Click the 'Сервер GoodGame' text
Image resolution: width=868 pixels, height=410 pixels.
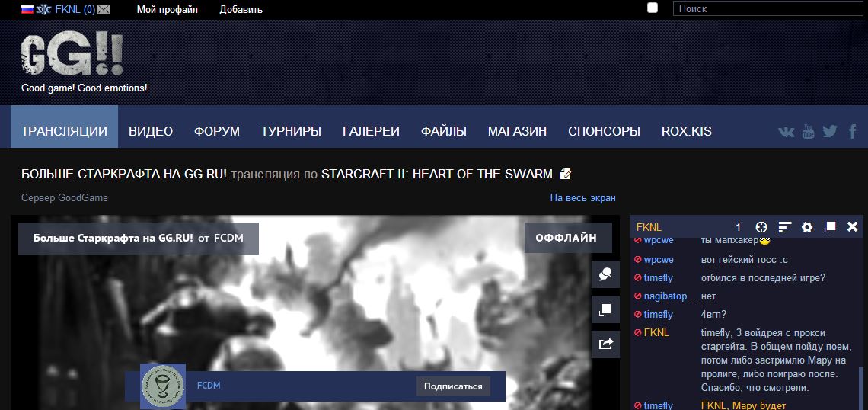click(64, 198)
